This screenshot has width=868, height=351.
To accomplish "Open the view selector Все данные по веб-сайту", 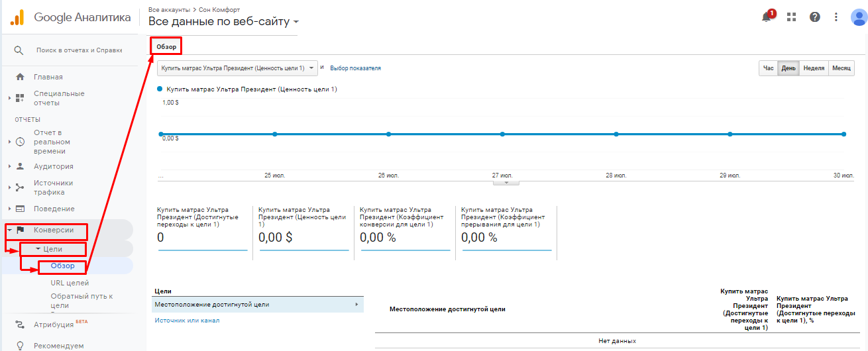I will coord(223,22).
